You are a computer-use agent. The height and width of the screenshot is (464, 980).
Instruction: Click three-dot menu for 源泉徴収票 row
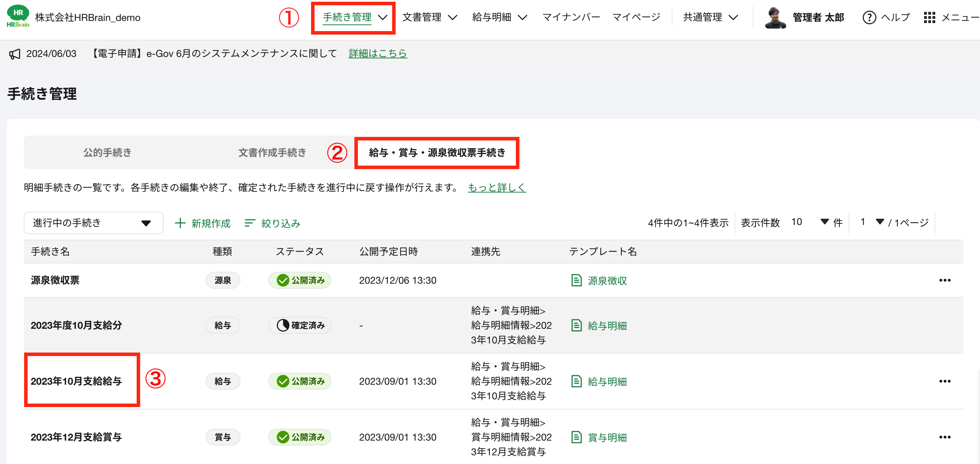pyautogui.click(x=944, y=281)
